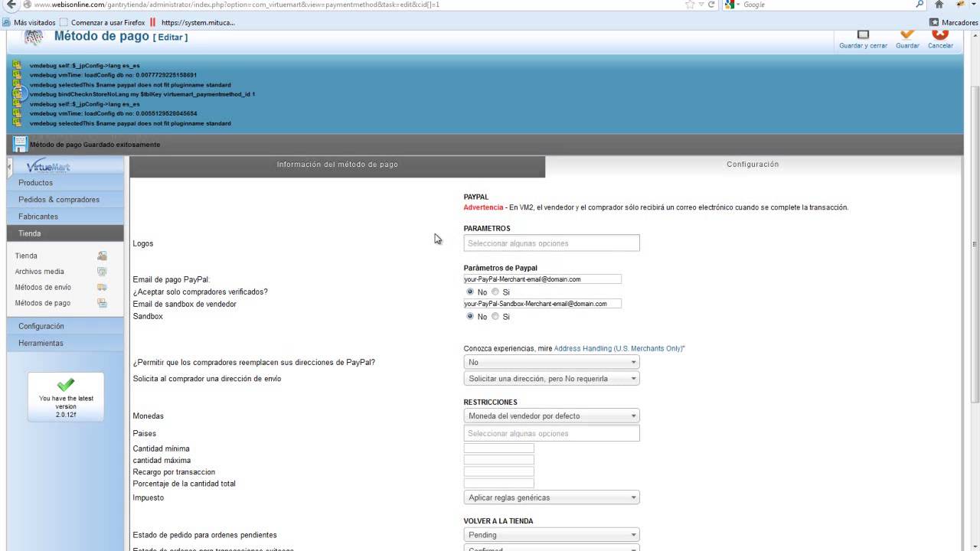Select Si for Sandbox option

click(495, 316)
